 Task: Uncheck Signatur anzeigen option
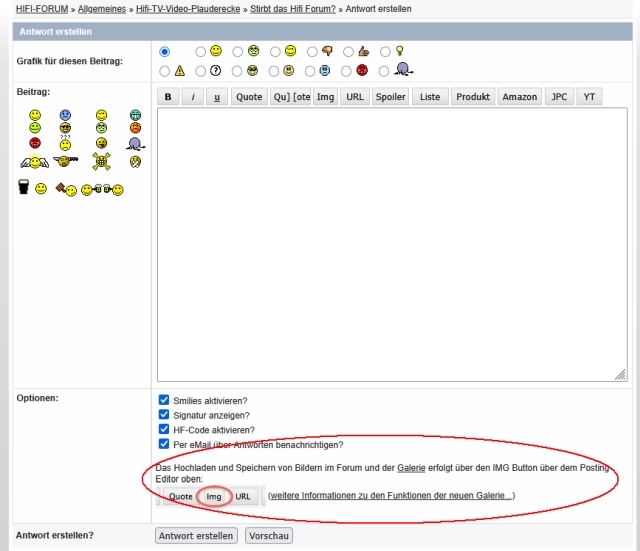[164, 415]
